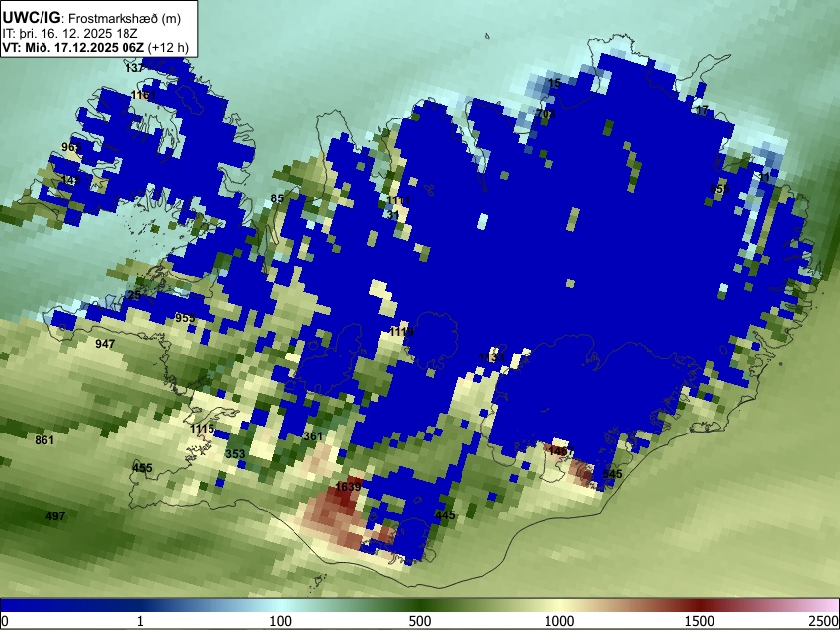Click the '25' value label

pyautogui.click(x=134, y=295)
